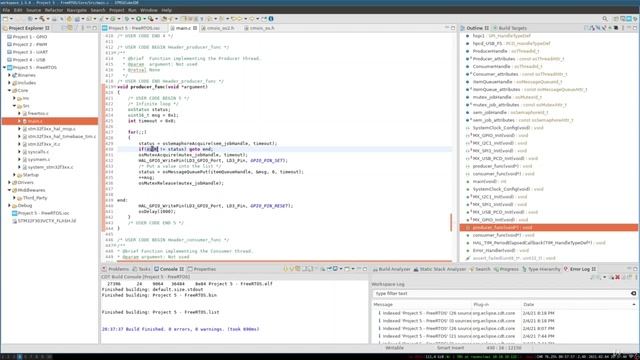Click the blue information icon in the toolbar
The width and height of the screenshot is (640, 360).
coord(271,19)
